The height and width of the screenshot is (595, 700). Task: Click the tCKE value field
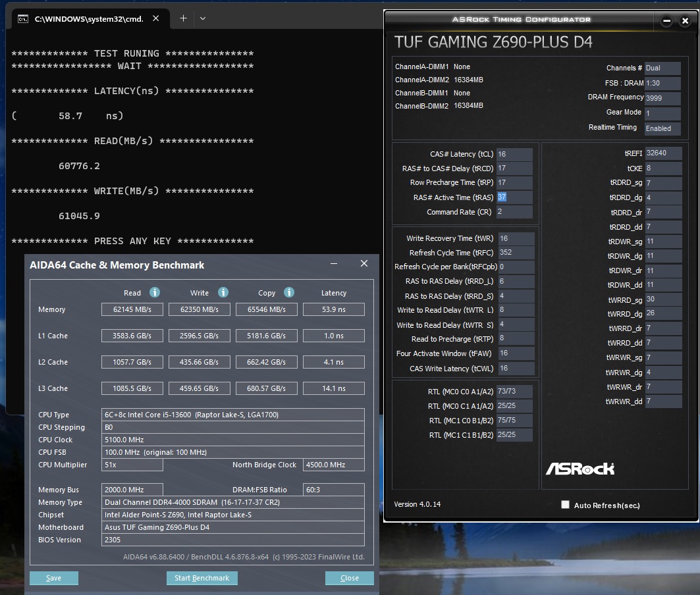tap(663, 168)
